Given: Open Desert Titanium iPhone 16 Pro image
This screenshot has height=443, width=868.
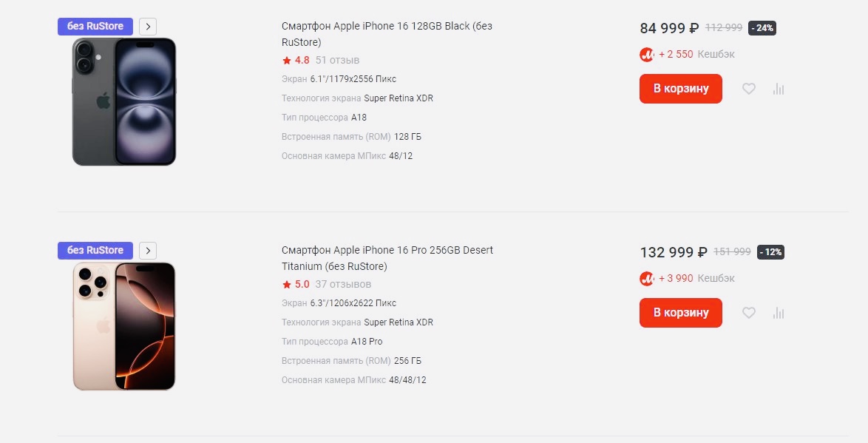Looking at the screenshot, I should click(124, 325).
